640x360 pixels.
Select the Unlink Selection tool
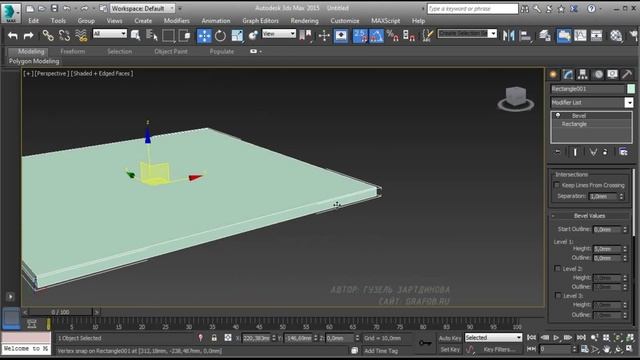click(x=64, y=36)
